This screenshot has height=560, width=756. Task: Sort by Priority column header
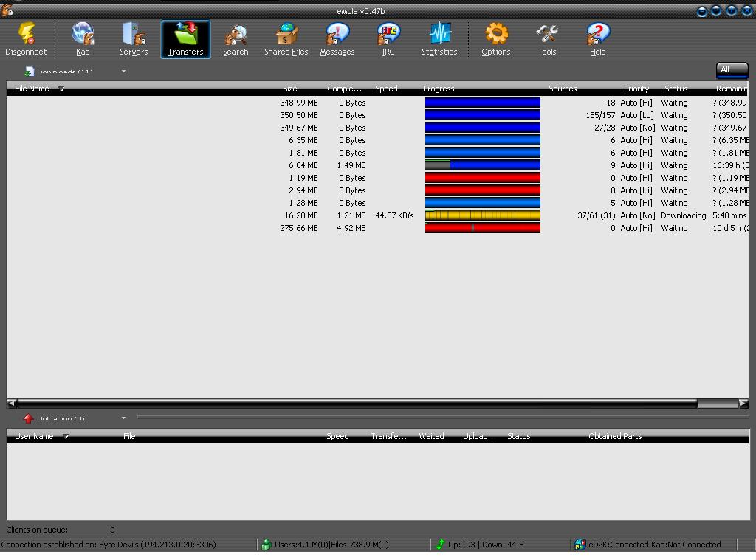pyautogui.click(x=636, y=89)
